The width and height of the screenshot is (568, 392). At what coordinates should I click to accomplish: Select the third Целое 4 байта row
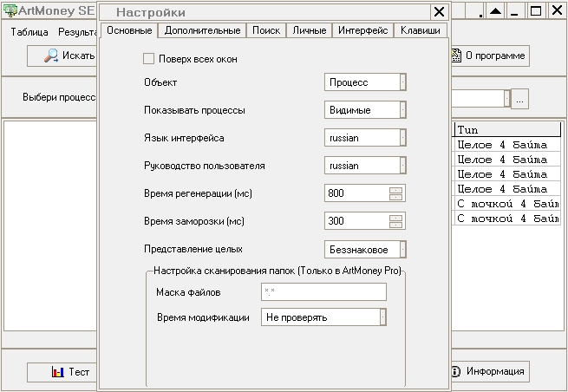(506, 174)
